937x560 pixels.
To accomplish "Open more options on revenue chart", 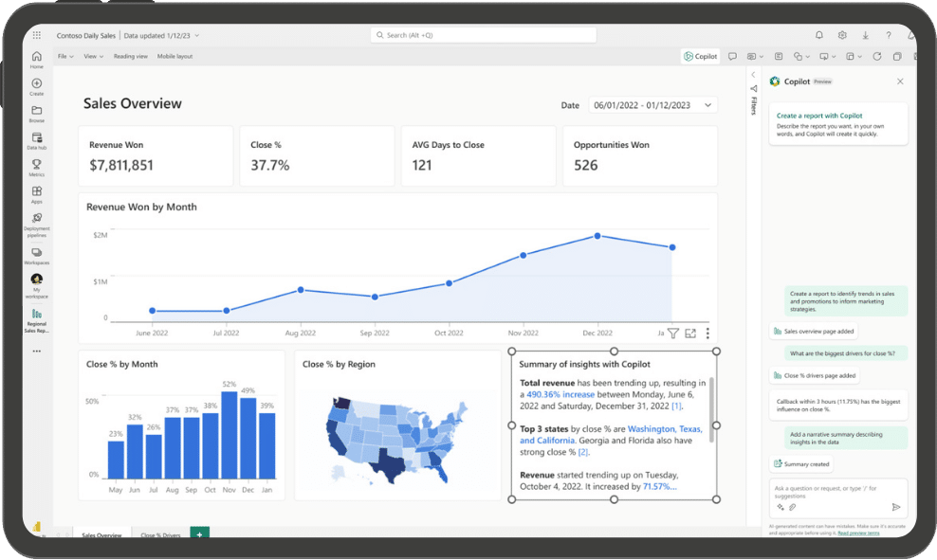I will 707,334.
